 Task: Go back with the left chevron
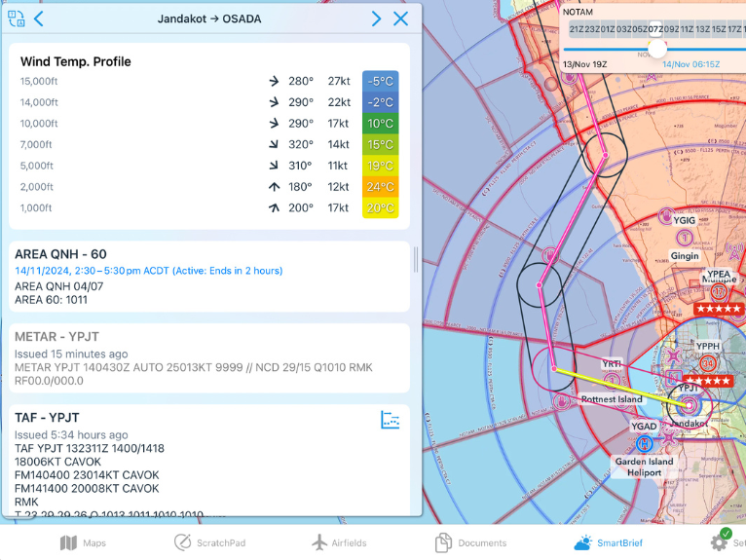pyautogui.click(x=39, y=19)
